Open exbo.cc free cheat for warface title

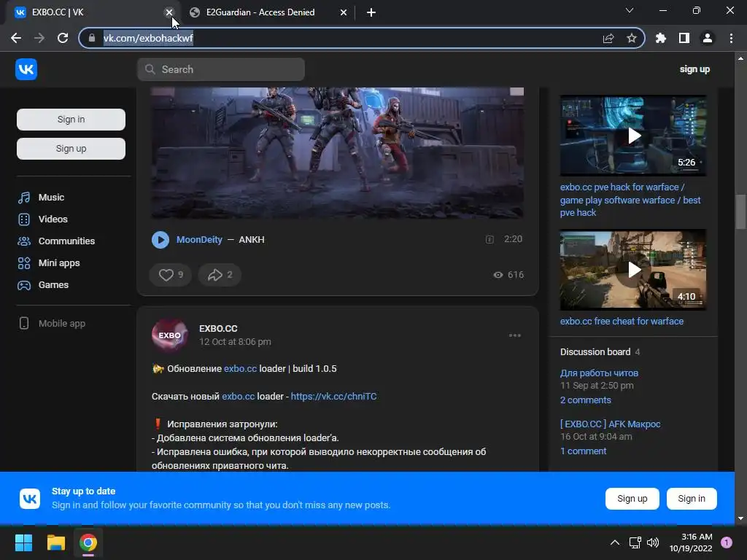(x=622, y=322)
